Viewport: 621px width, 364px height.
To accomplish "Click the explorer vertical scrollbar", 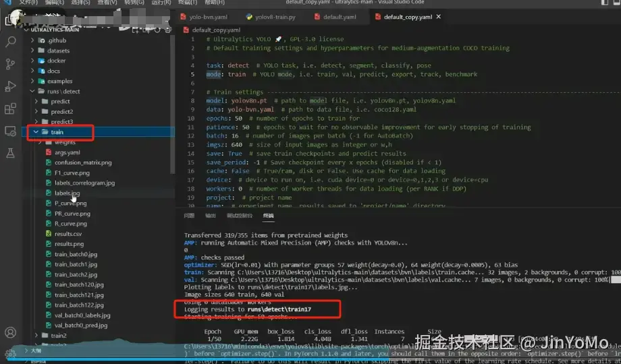I will click(172, 104).
